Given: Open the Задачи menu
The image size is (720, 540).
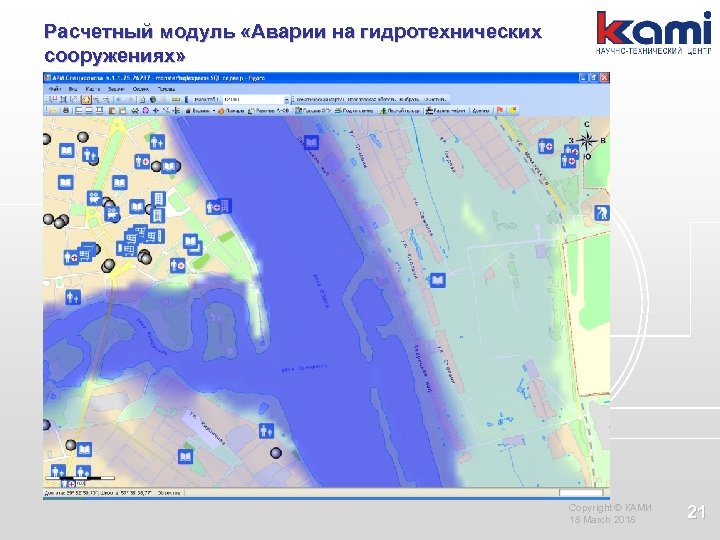Looking at the screenshot, I should (116, 89).
